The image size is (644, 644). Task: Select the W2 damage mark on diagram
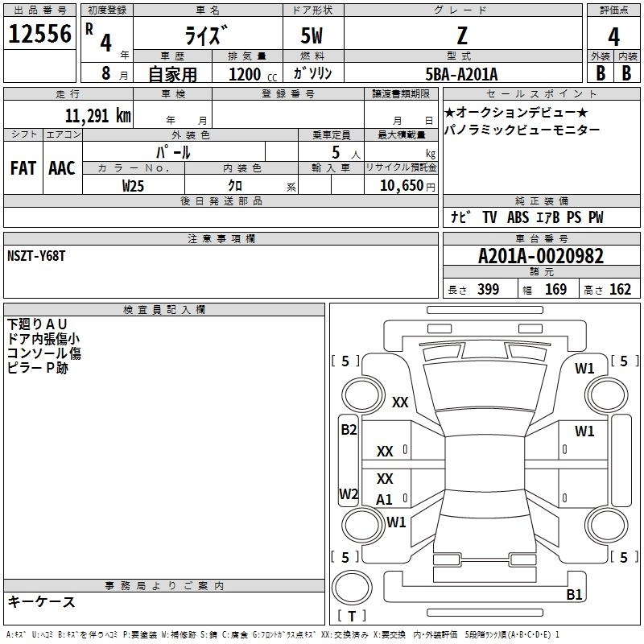349,493
